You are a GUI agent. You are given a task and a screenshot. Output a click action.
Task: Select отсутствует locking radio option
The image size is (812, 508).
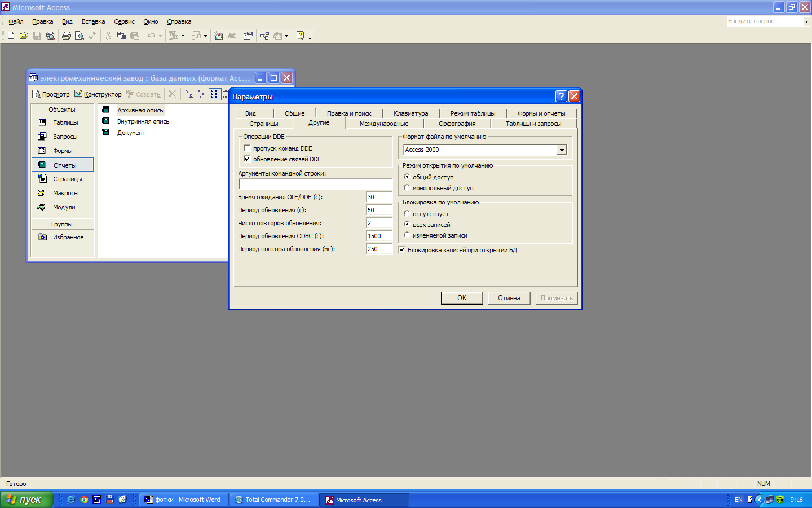pos(407,213)
